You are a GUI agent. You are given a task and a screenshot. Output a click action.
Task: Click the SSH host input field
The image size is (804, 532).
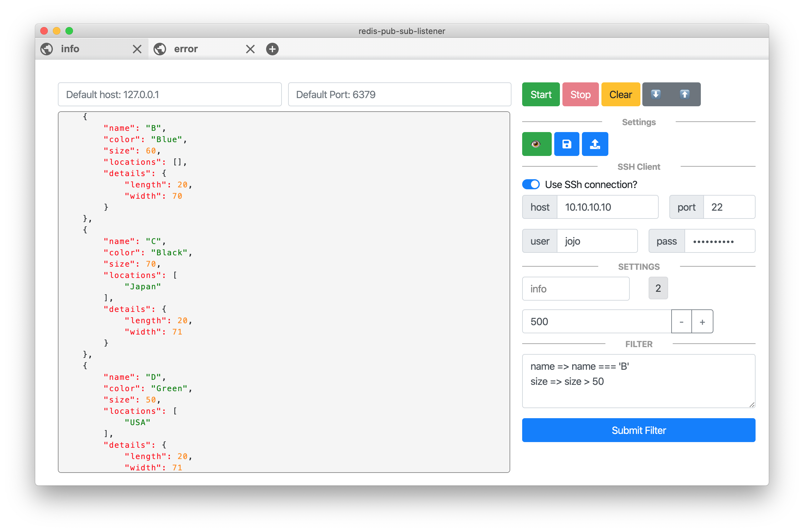[607, 207]
